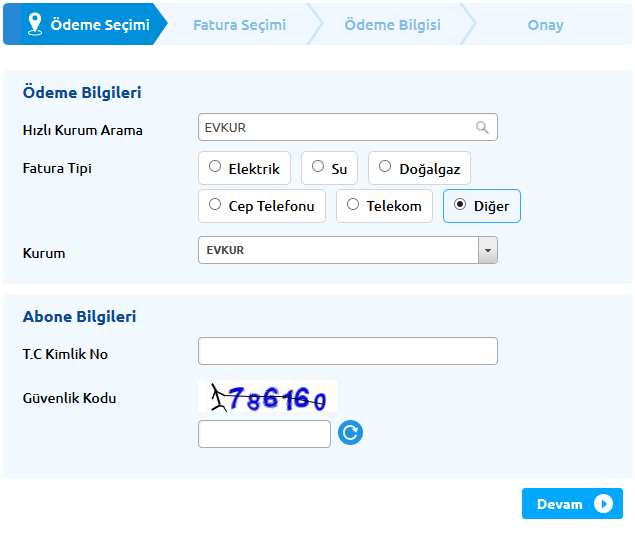The width and height of the screenshot is (635, 533).
Task: Select Cep Telefonu radio option
Action: pyautogui.click(x=215, y=205)
